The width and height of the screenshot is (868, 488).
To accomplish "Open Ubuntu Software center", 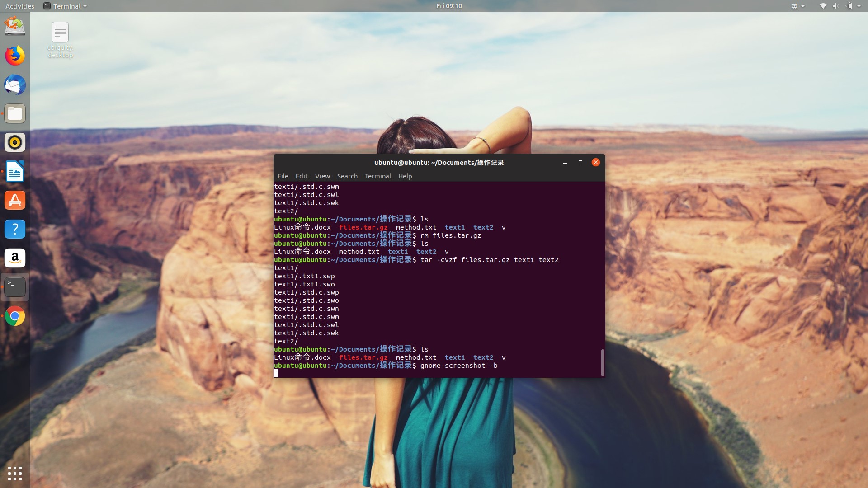I will [x=15, y=200].
